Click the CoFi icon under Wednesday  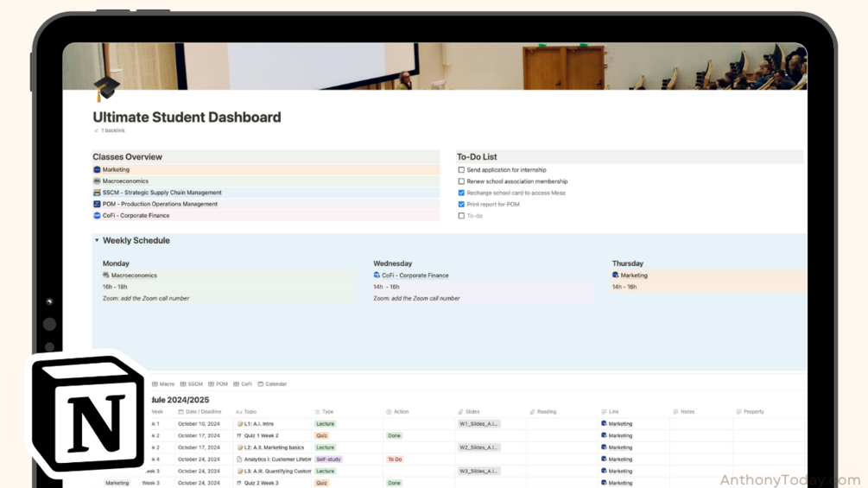(377, 275)
